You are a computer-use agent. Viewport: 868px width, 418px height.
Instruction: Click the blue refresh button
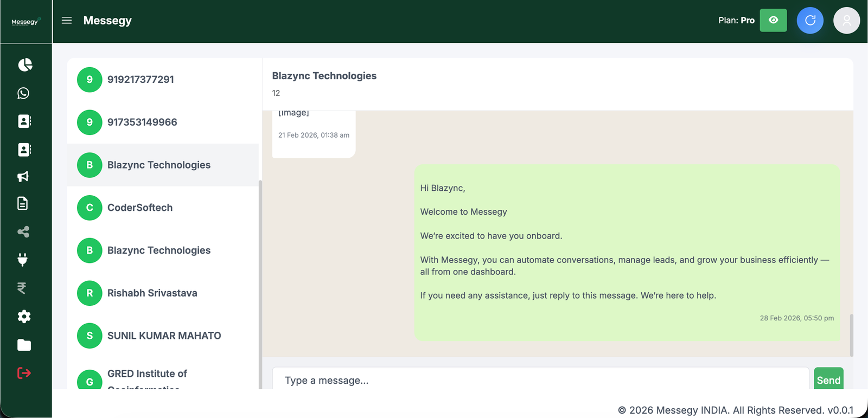[810, 20]
